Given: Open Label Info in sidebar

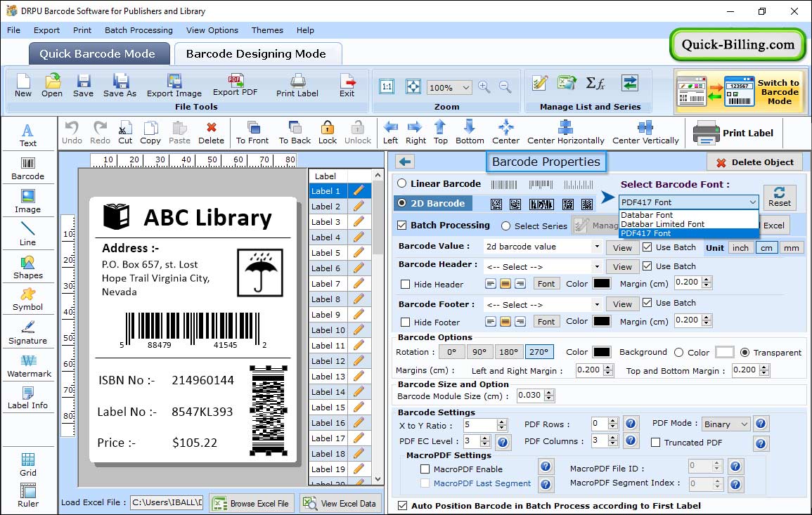Looking at the screenshot, I should [28, 398].
